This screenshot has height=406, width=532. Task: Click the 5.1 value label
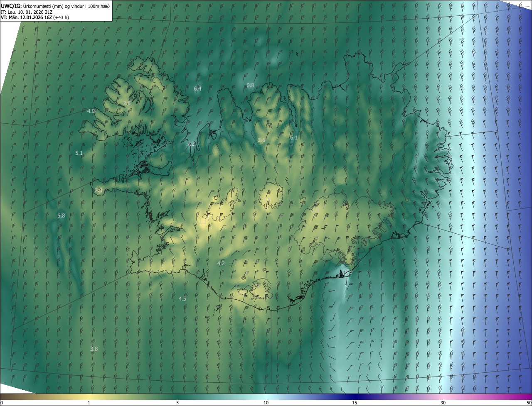(79, 153)
